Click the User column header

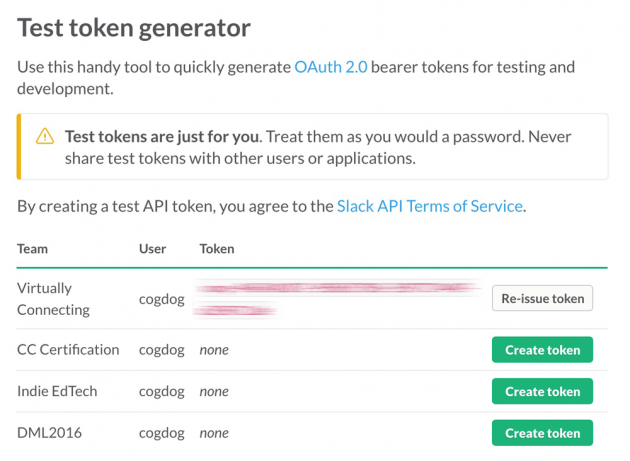pyautogui.click(x=152, y=249)
